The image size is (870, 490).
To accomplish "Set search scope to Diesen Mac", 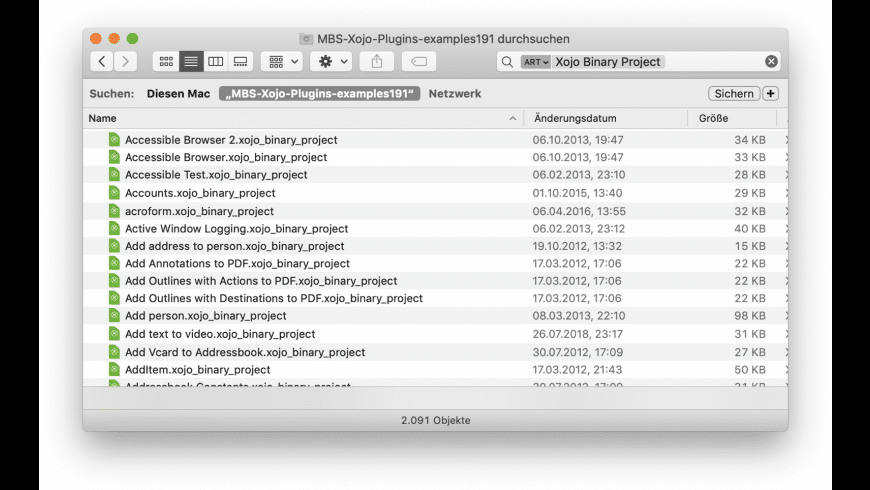I will pyautogui.click(x=178, y=94).
